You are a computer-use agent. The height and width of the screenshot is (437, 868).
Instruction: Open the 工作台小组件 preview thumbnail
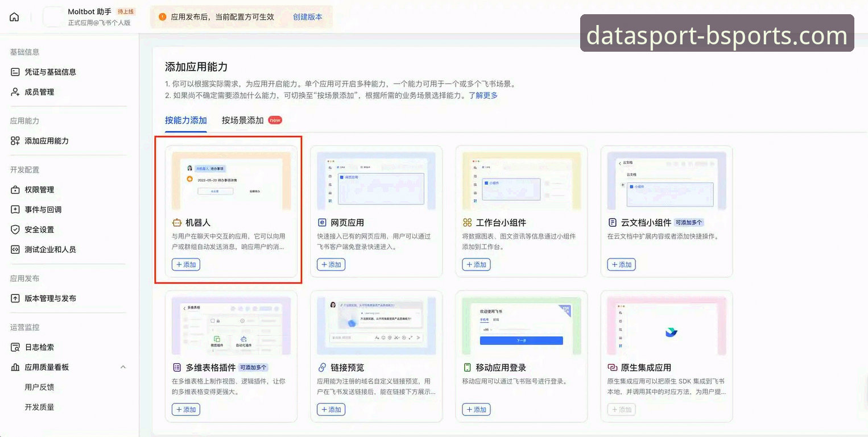tap(522, 181)
